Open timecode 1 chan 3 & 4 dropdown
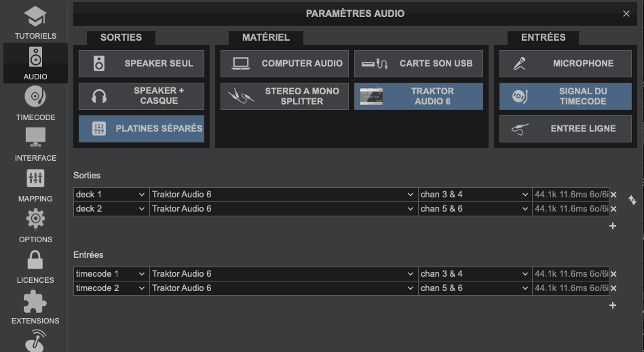 [x=475, y=273]
